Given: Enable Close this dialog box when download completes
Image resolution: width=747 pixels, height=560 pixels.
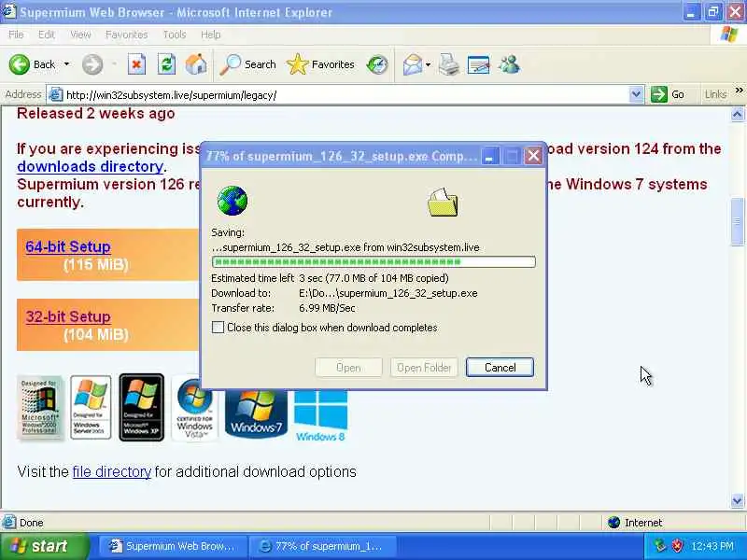Looking at the screenshot, I should pos(218,328).
